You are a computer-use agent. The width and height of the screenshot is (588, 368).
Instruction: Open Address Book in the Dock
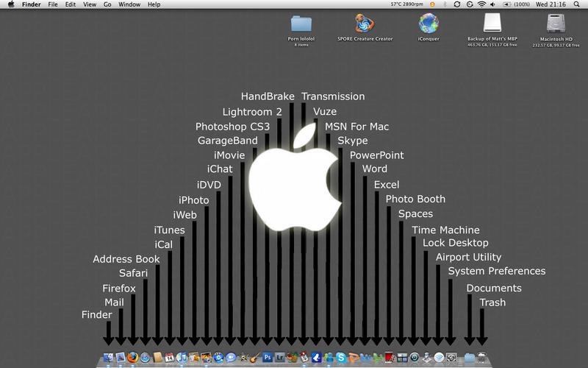(x=157, y=357)
